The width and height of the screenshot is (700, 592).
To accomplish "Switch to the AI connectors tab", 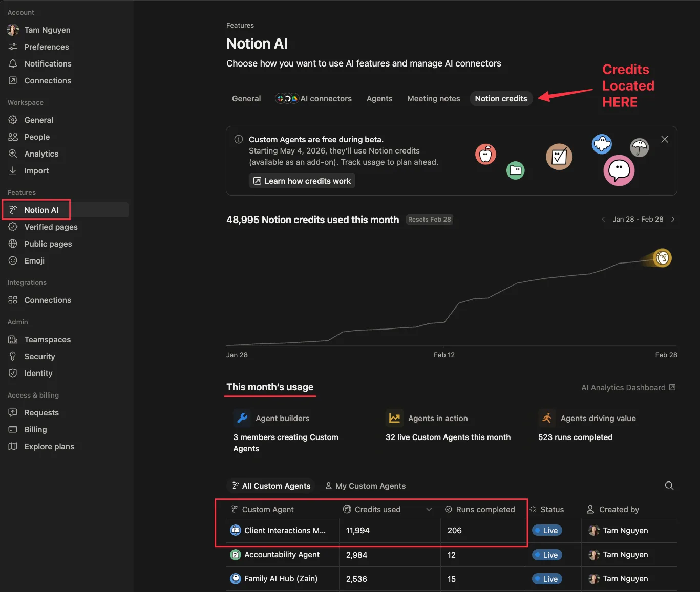I will point(313,98).
